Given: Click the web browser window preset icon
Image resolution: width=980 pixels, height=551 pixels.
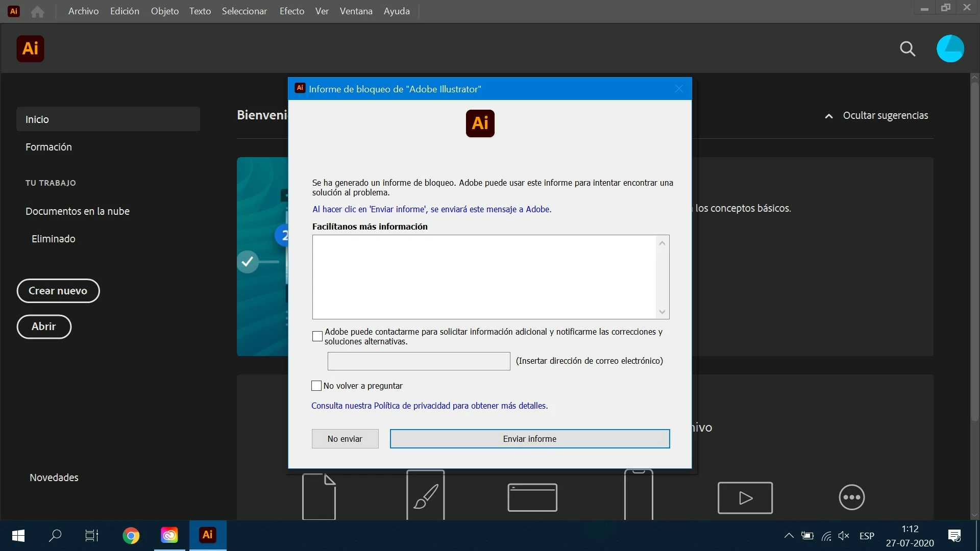Looking at the screenshot, I should [532, 497].
